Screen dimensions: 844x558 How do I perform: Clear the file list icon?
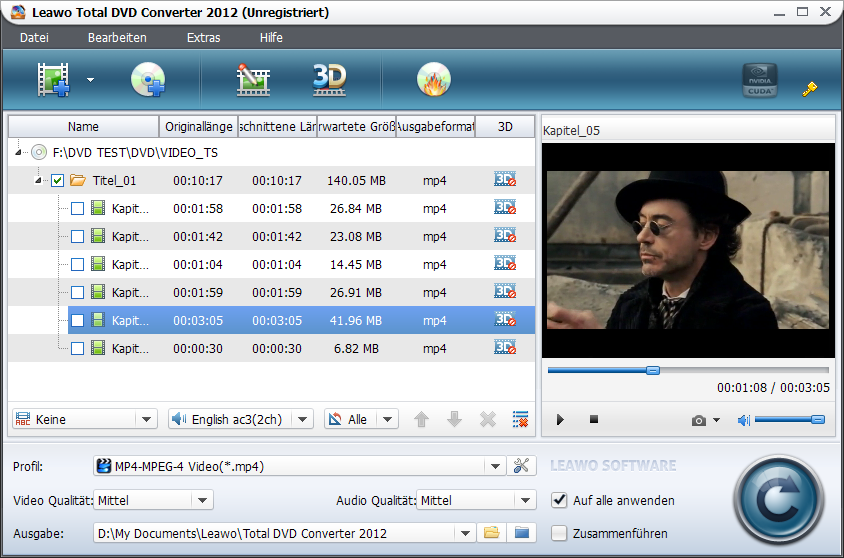520,420
